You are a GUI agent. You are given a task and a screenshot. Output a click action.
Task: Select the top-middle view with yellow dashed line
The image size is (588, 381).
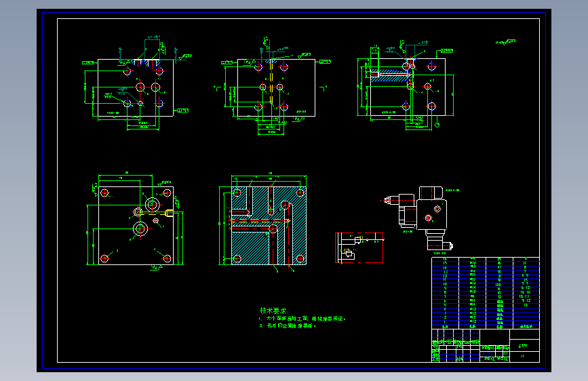click(277, 87)
